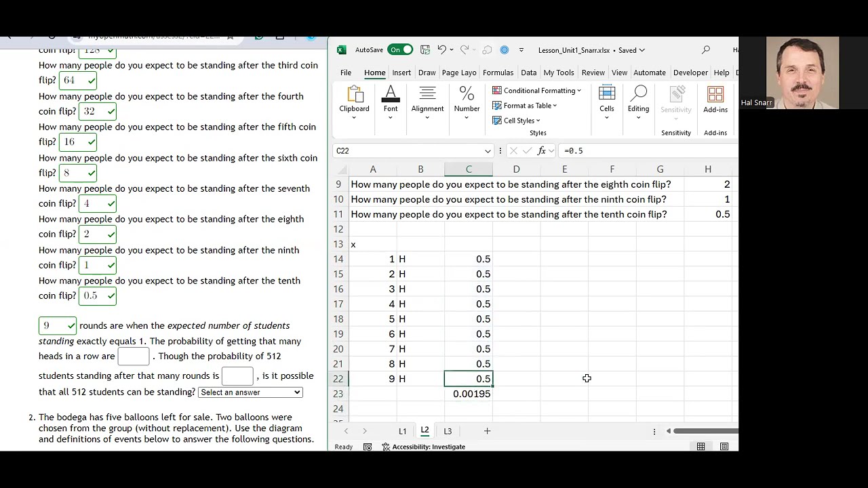Image resolution: width=868 pixels, height=488 pixels.
Task: Click the horizontal scrollbar thumb
Action: click(x=706, y=431)
